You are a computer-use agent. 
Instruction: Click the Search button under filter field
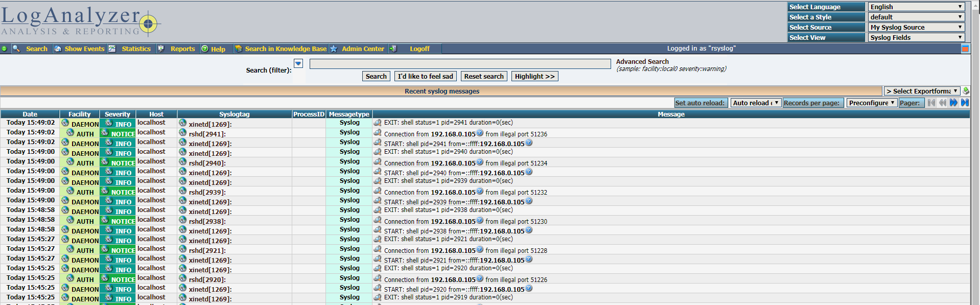[376, 76]
